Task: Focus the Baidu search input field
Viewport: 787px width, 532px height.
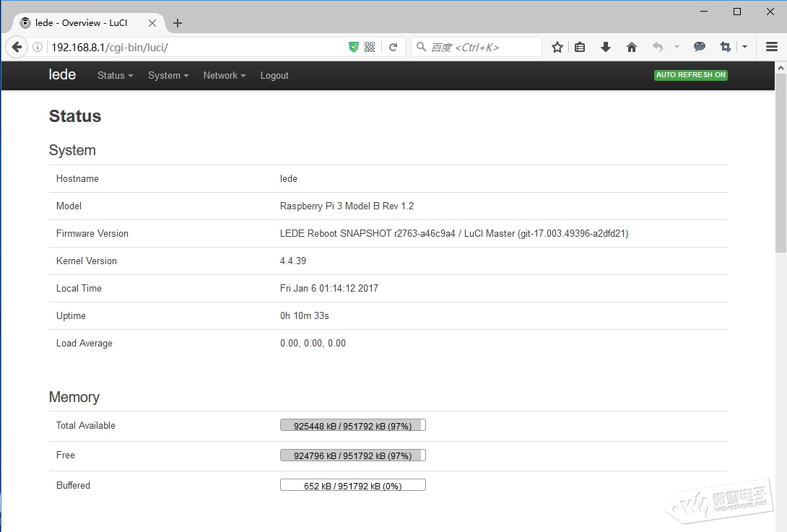Action: click(482, 47)
